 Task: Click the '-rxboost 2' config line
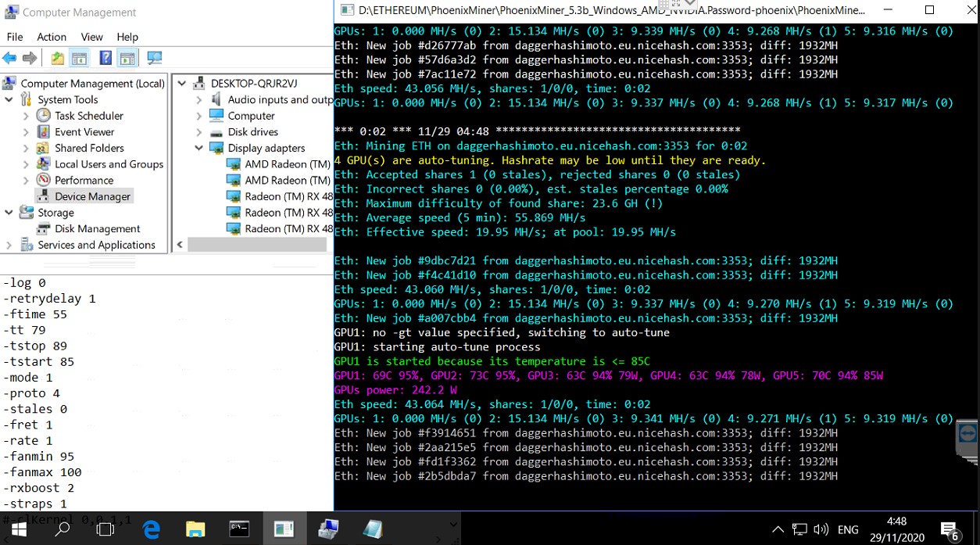click(x=38, y=488)
